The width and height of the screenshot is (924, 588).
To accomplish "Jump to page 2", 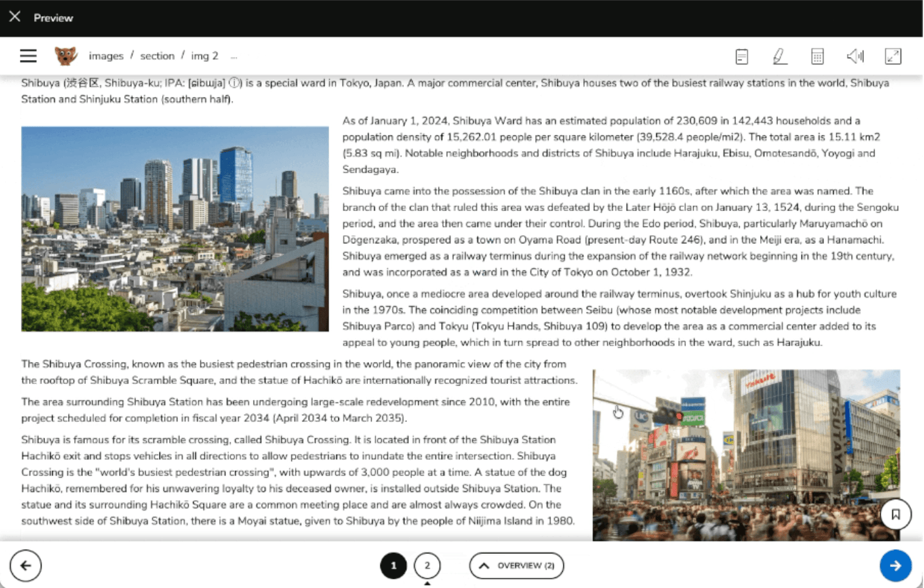I will tap(427, 565).
